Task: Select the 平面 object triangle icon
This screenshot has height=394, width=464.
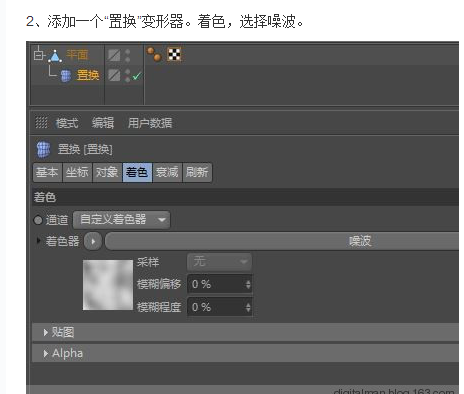Action: (x=55, y=56)
